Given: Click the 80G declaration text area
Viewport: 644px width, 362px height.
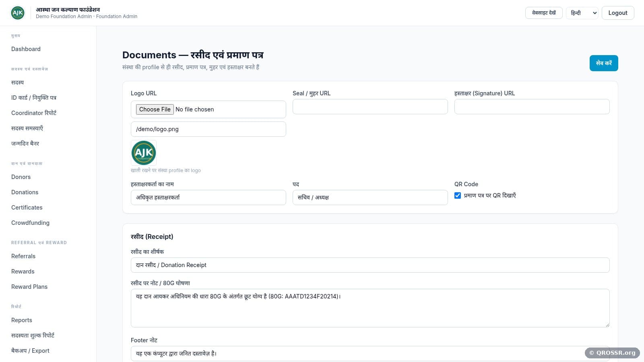Looking at the screenshot, I should [370, 308].
